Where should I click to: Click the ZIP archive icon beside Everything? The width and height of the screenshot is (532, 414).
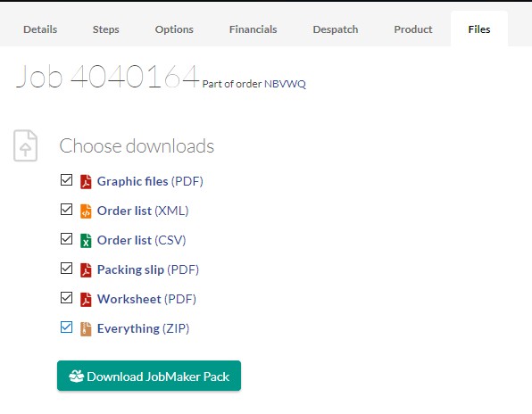pyautogui.click(x=86, y=329)
